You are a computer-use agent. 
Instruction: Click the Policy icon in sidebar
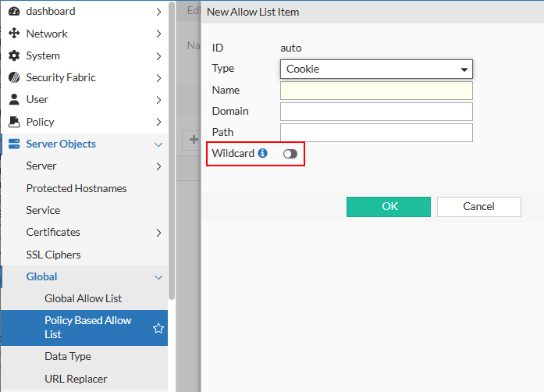13,122
